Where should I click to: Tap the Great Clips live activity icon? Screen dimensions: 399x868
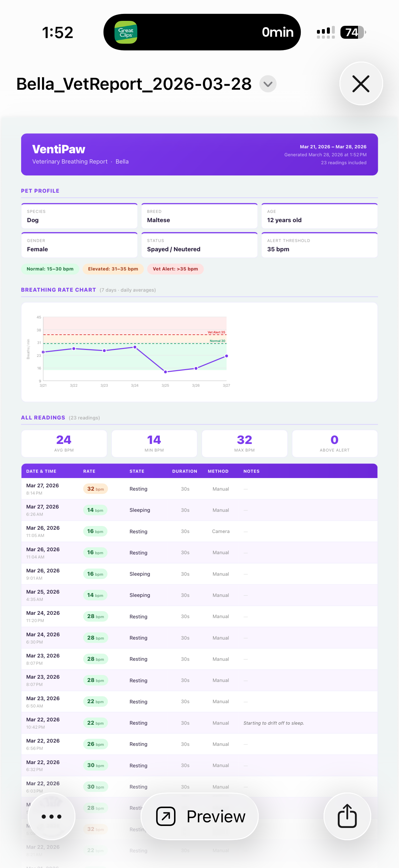[x=126, y=32]
